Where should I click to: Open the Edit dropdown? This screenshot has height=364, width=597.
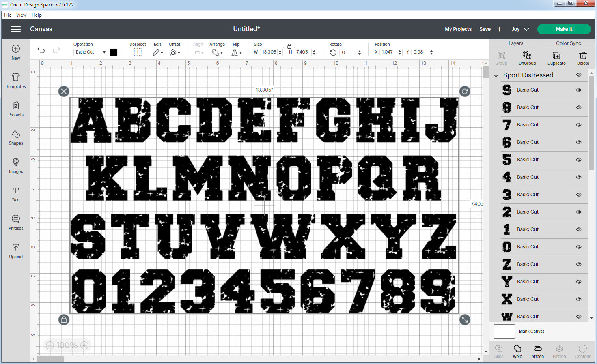pos(158,52)
